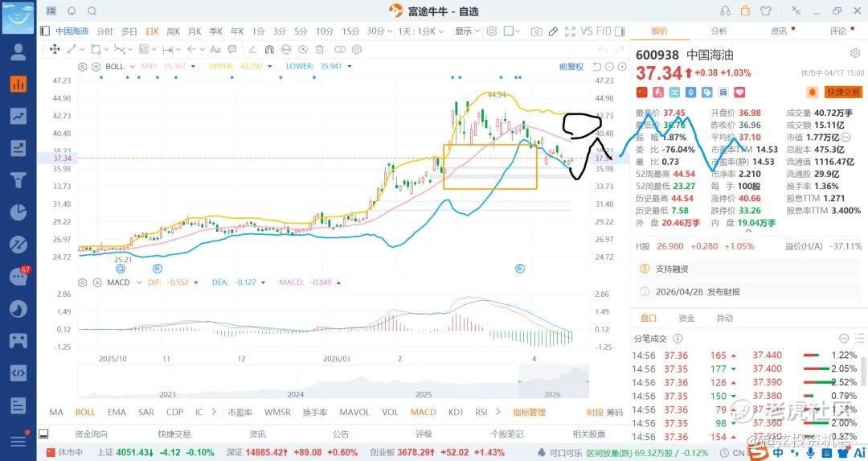
Task: Open BOLL indicator settings gear
Action: point(83,67)
